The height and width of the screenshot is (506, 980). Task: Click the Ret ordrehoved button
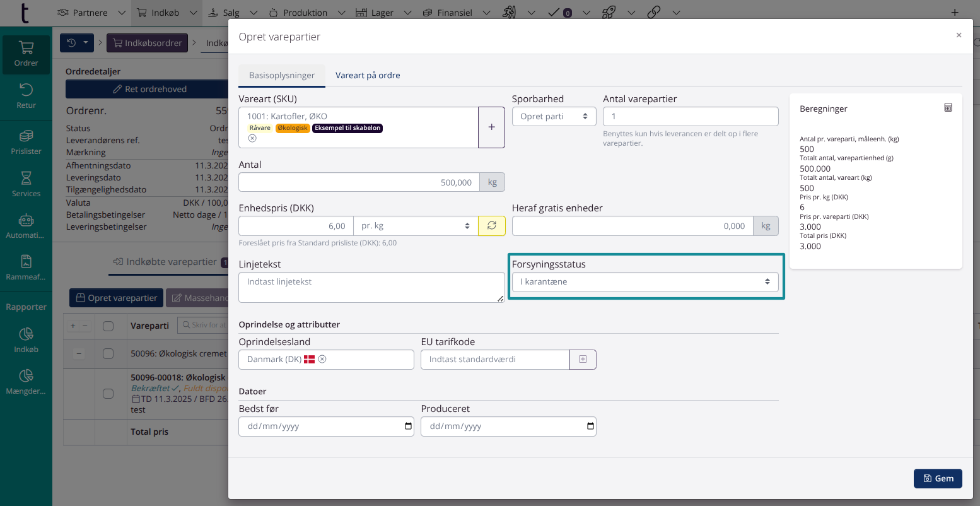149,89
